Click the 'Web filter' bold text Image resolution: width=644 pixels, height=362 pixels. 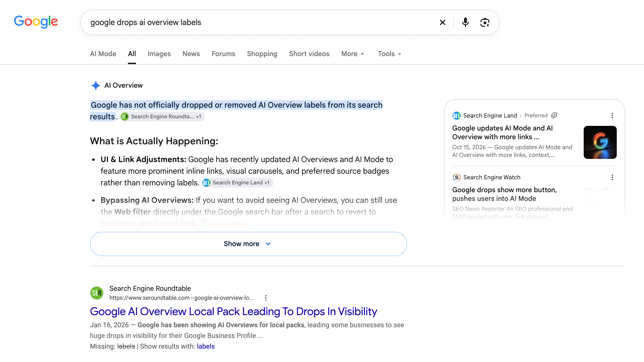click(133, 212)
